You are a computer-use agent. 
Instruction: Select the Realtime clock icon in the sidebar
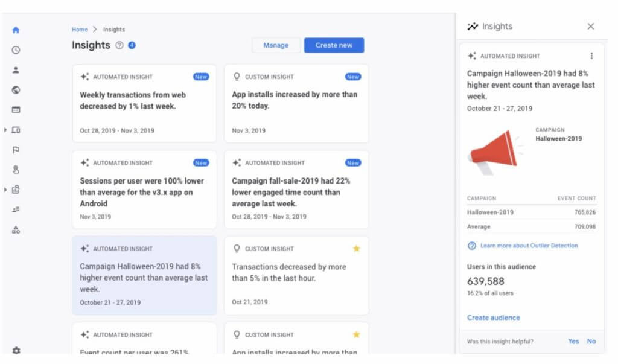pos(16,49)
